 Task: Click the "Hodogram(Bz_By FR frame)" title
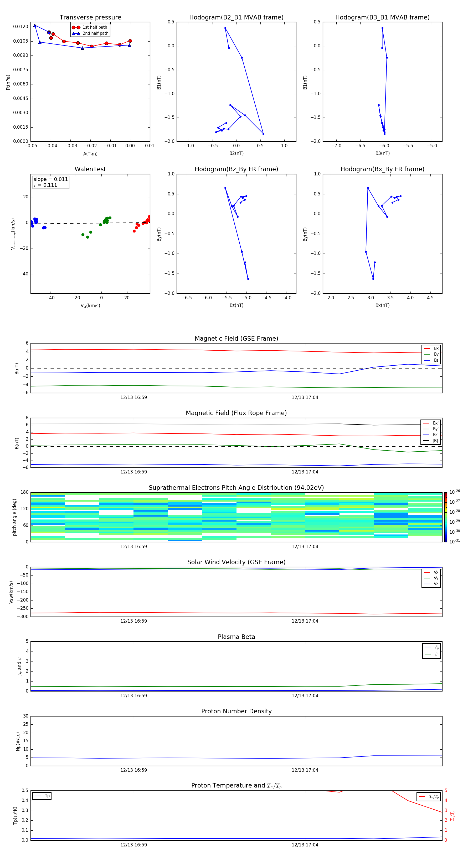point(236,169)
